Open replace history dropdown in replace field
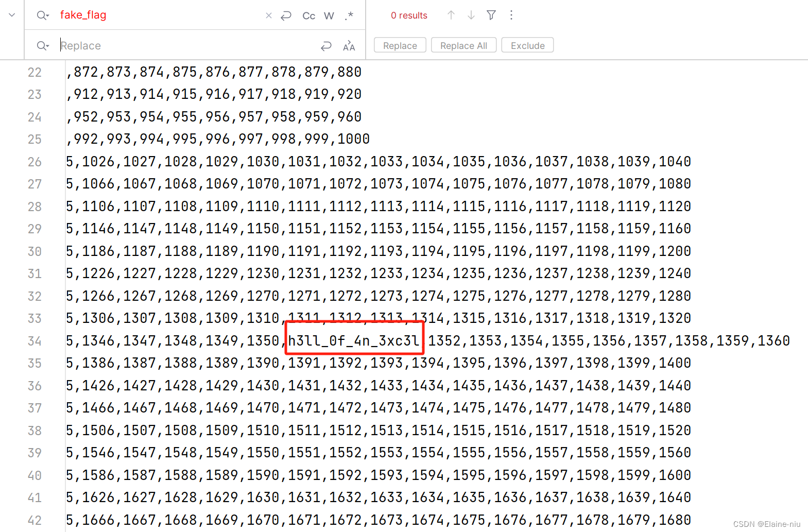 43,46
